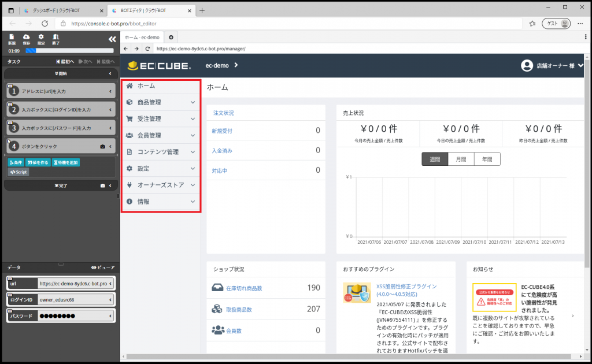Expand the 開始 start block arrow
The width and height of the screenshot is (592, 364).
[x=110, y=73]
